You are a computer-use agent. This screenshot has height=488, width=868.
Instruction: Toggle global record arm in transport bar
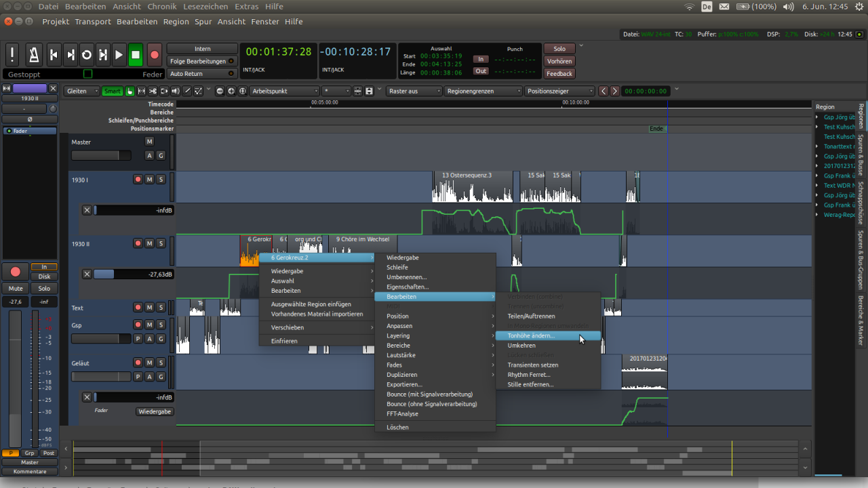tap(155, 55)
